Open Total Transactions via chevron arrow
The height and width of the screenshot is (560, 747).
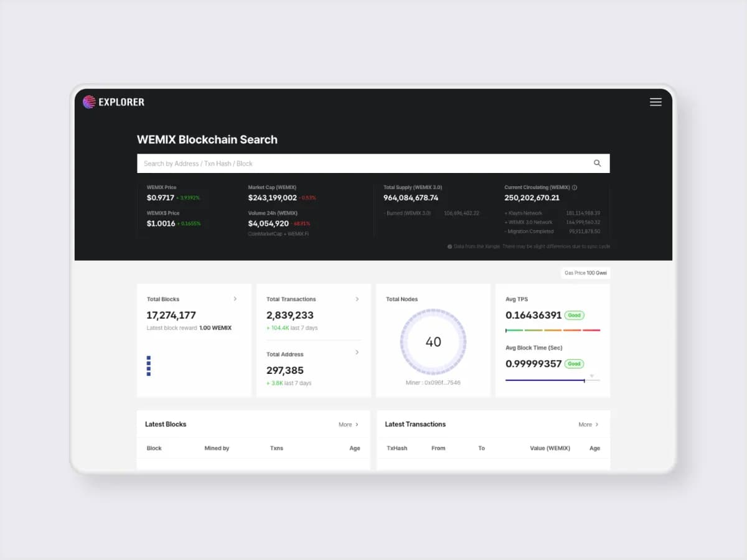tap(357, 299)
